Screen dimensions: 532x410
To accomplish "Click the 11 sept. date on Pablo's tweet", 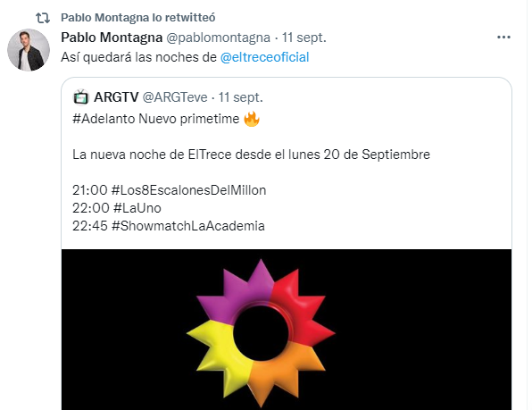I will pos(304,38).
